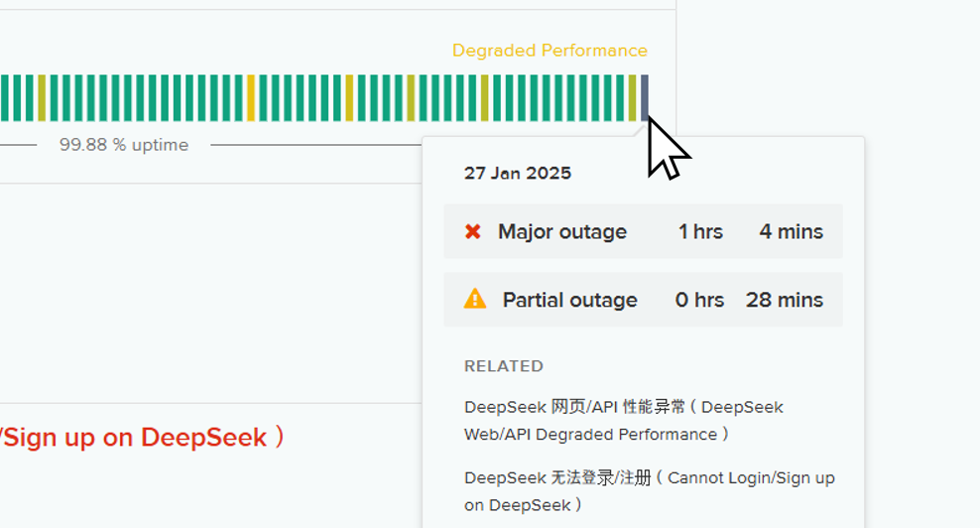Image resolution: width=980 pixels, height=528 pixels.
Task: Click the Major outage label
Action: point(561,231)
